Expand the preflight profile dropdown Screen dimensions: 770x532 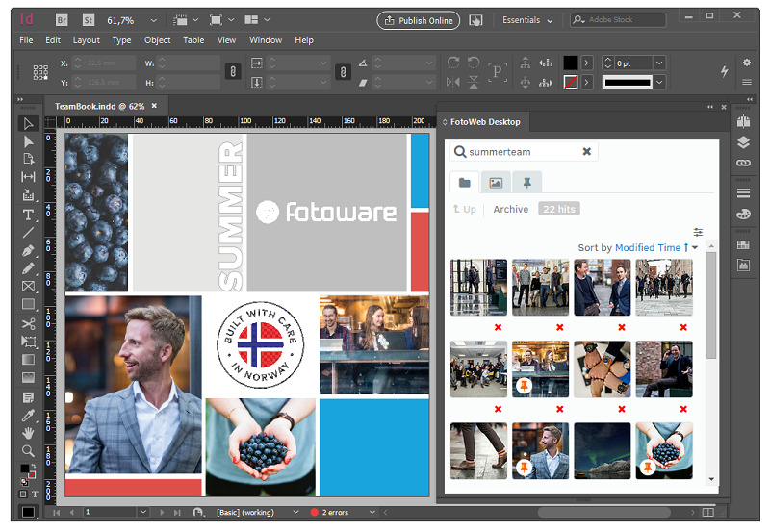coord(295,512)
